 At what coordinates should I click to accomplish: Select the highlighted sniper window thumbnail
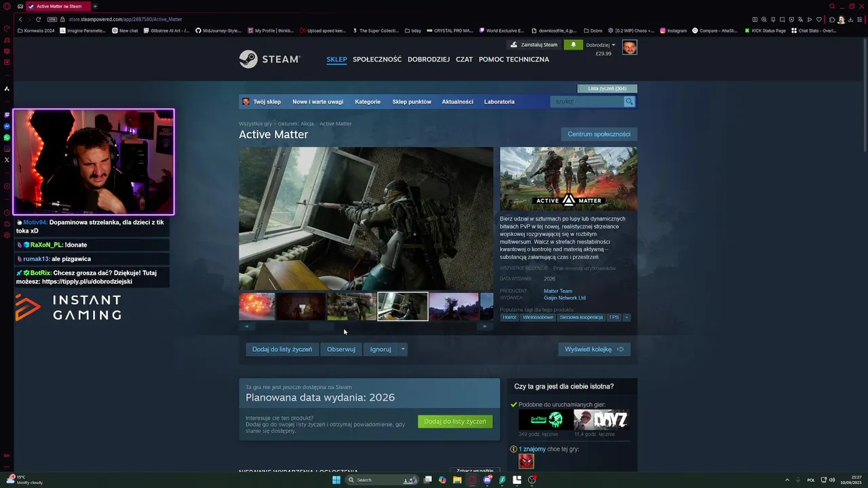point(403,306)
